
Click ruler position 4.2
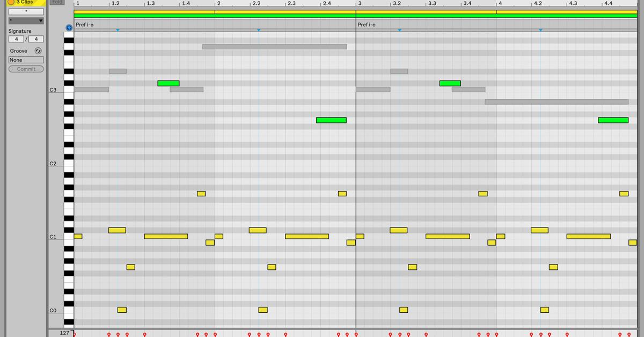(x=538, y=3)
